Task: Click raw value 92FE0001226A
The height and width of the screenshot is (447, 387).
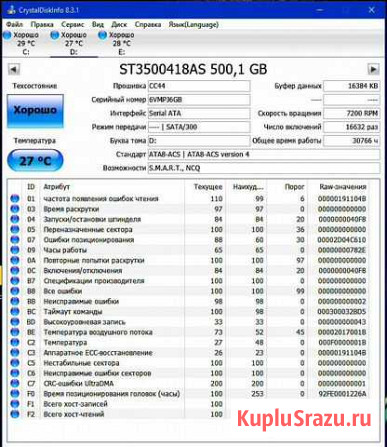Action: tap(342, 394)
